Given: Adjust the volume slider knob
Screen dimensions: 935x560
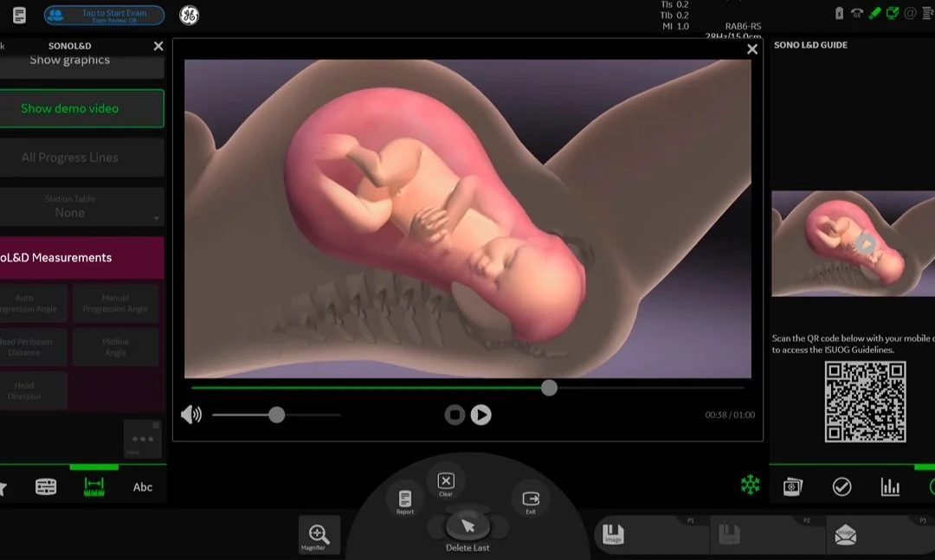Looking at the screenshot, I should (x=276, y=415).
